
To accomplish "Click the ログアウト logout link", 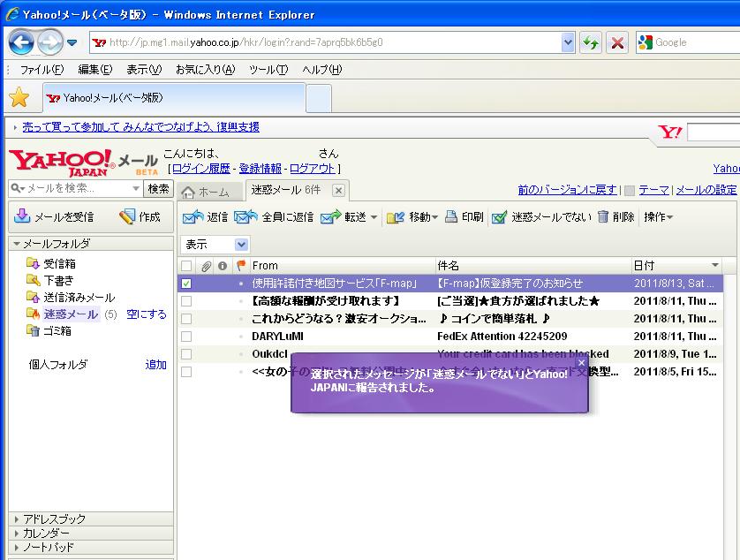I will 312,168.
